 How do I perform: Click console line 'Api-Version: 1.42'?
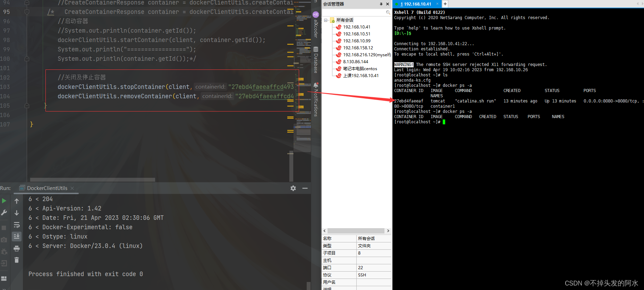click(x=72, y=208)
